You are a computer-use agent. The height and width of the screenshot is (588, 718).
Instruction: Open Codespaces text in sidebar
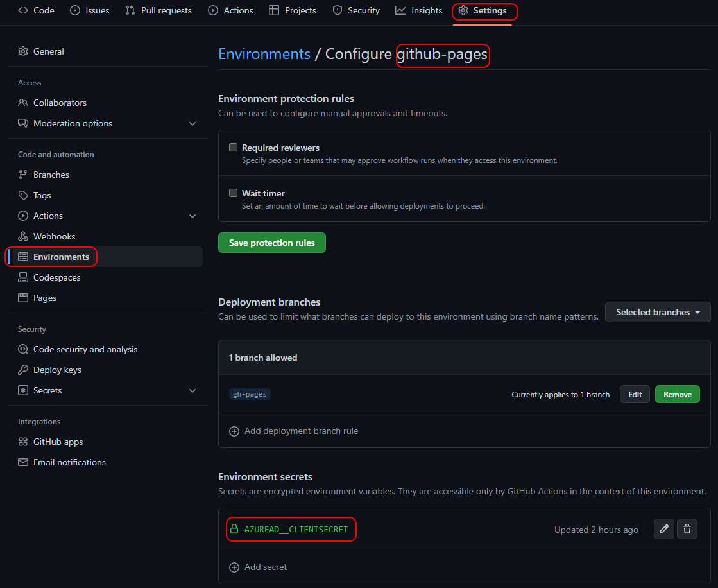tap(56, 277)
